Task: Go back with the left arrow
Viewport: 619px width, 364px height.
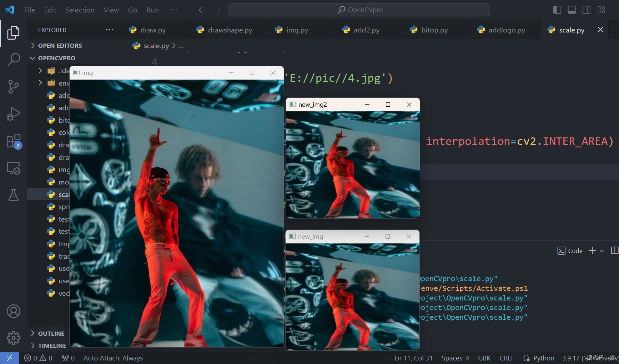Action: [202, 10]
